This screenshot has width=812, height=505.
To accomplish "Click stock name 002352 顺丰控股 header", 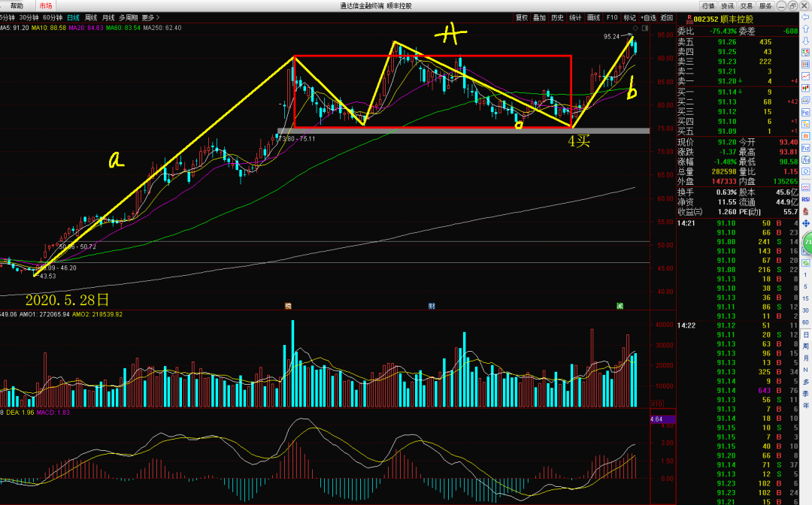I will (x=723, y=19).
